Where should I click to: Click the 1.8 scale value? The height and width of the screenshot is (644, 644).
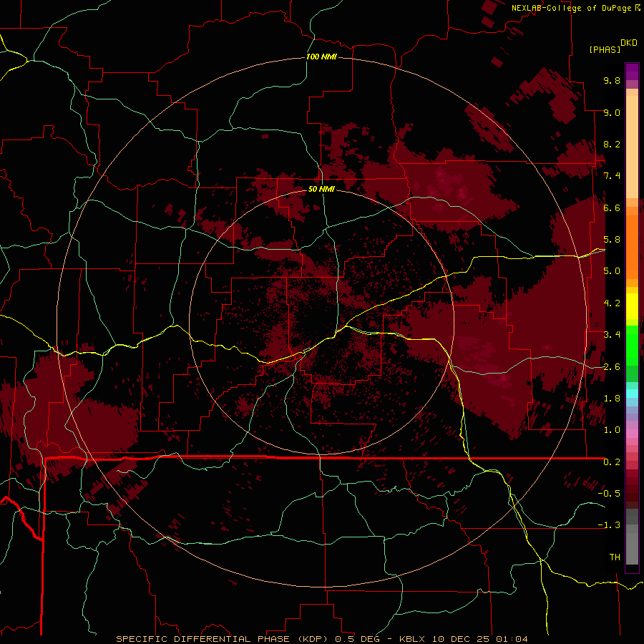(x=612, y=399)
